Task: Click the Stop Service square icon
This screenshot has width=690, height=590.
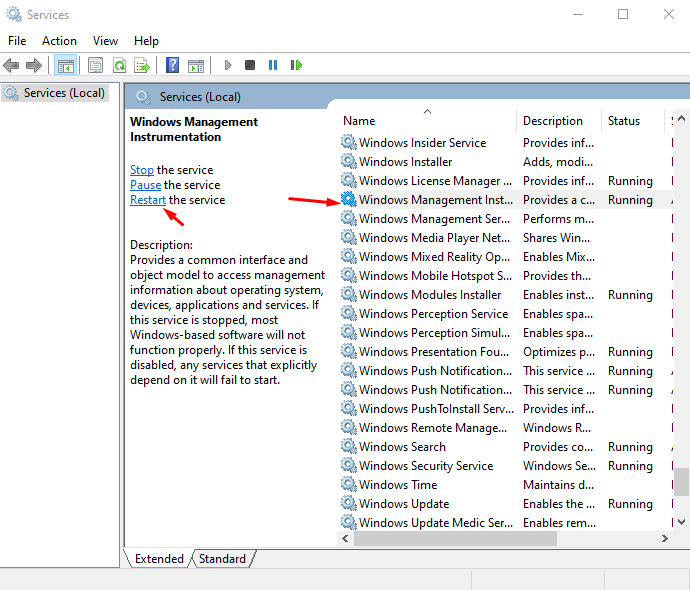Action: 250,66
